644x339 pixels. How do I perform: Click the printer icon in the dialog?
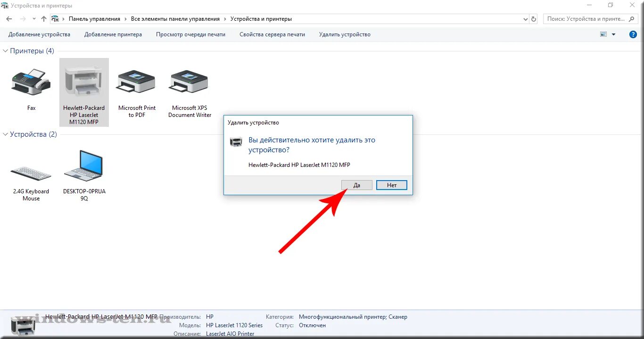pos(236,142)
